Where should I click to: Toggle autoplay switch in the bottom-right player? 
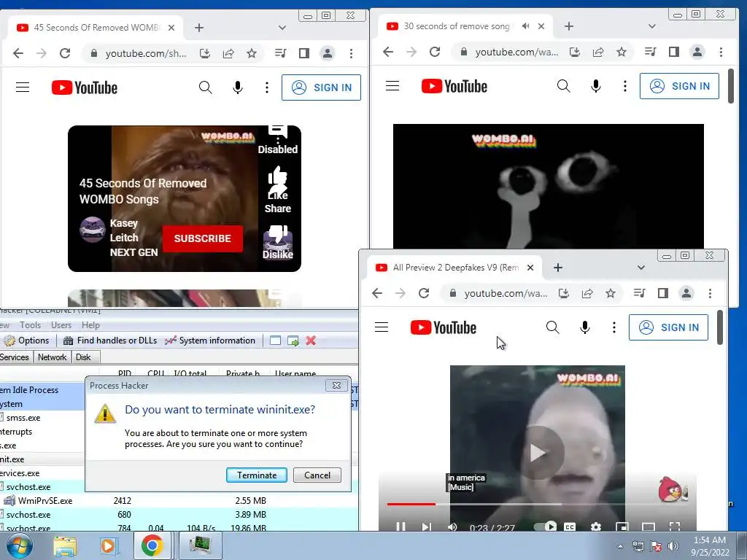coord(545,526)
